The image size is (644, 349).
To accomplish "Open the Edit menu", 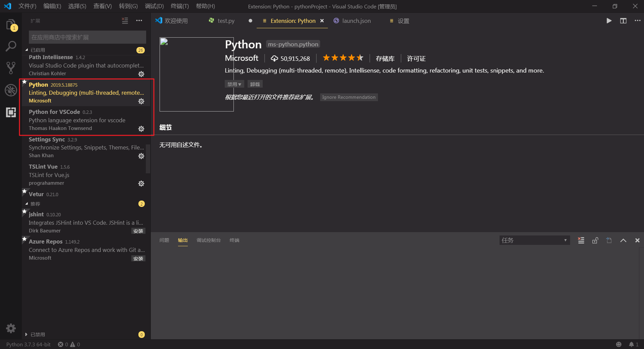I will tap(52, 6).
